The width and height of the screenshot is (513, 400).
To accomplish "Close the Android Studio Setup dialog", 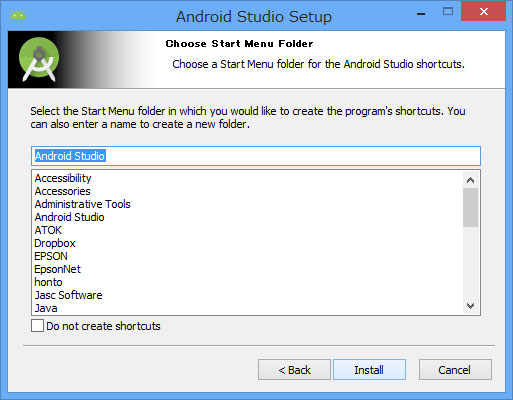I will (x=484, y=12).
